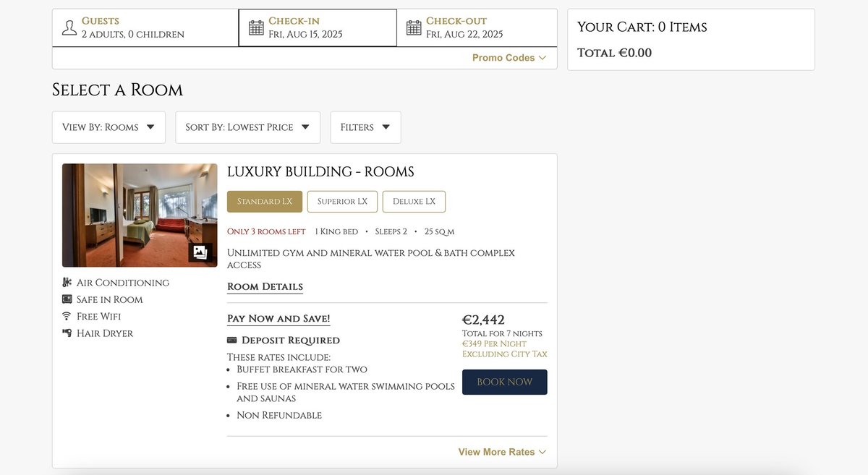Expand the Filters dropdown
This screenshot has width=868, height=475.
365,127
